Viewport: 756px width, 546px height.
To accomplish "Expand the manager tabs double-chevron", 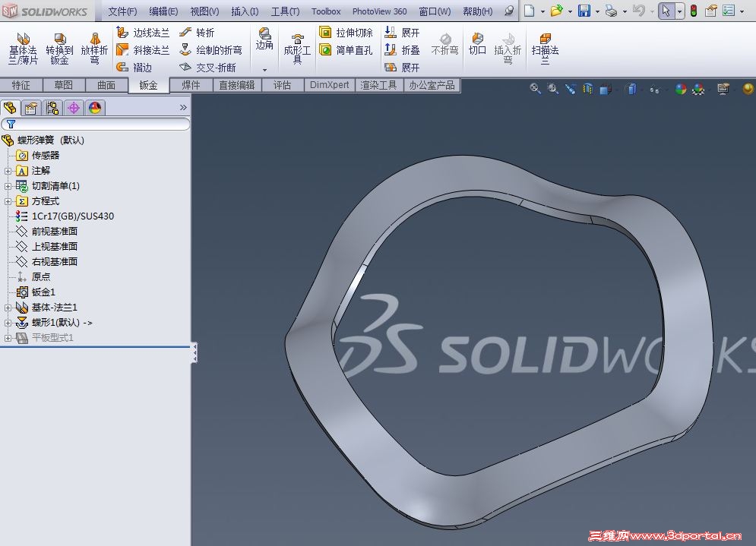I will coord(183,108).
